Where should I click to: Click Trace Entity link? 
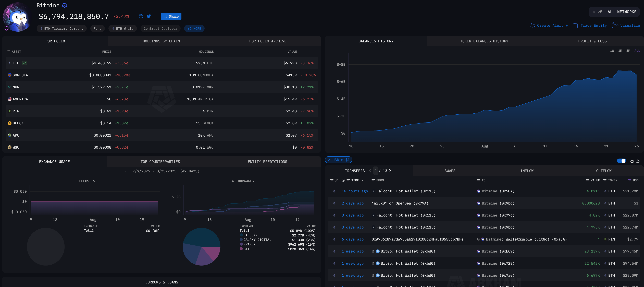point(590,26)
